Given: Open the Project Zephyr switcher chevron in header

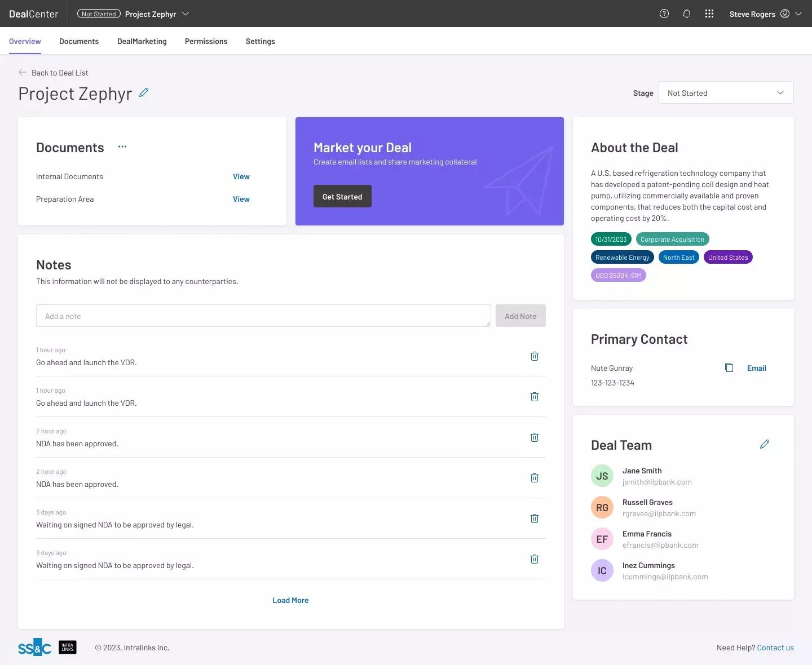Looking at the screenshot, I should [x=186, y=14].
